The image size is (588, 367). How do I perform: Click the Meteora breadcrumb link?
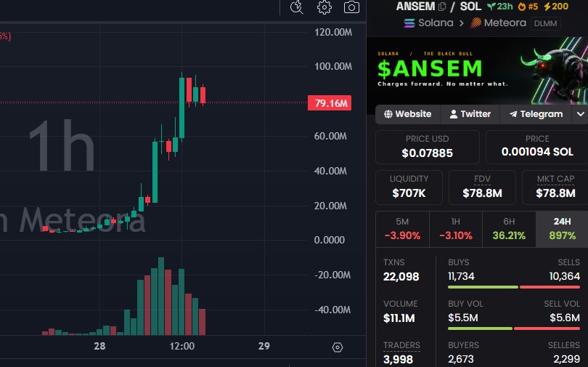[505, 23]
